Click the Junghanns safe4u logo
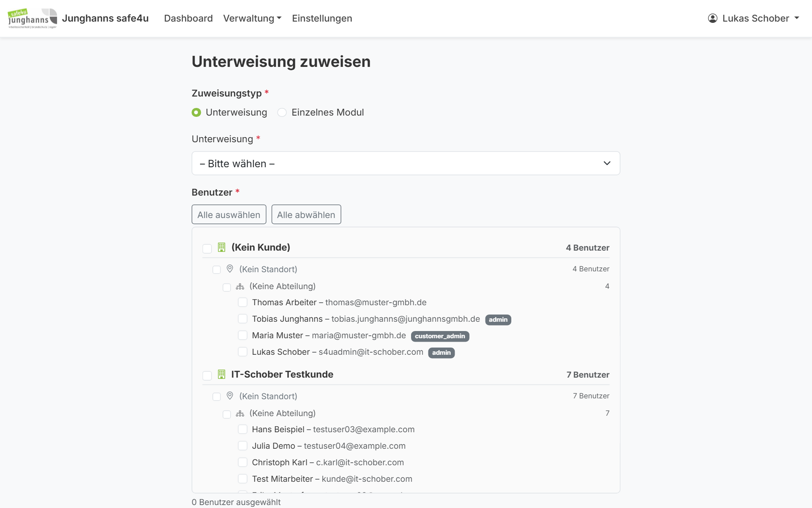Image resolution: width=812 pixels, height=508 pixels. click(33, 18)
